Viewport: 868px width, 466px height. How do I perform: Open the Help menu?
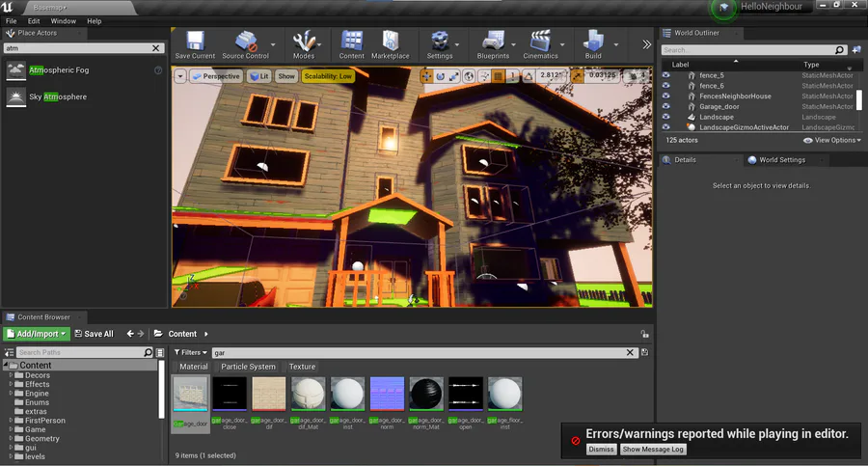click(x=95, y=21)
